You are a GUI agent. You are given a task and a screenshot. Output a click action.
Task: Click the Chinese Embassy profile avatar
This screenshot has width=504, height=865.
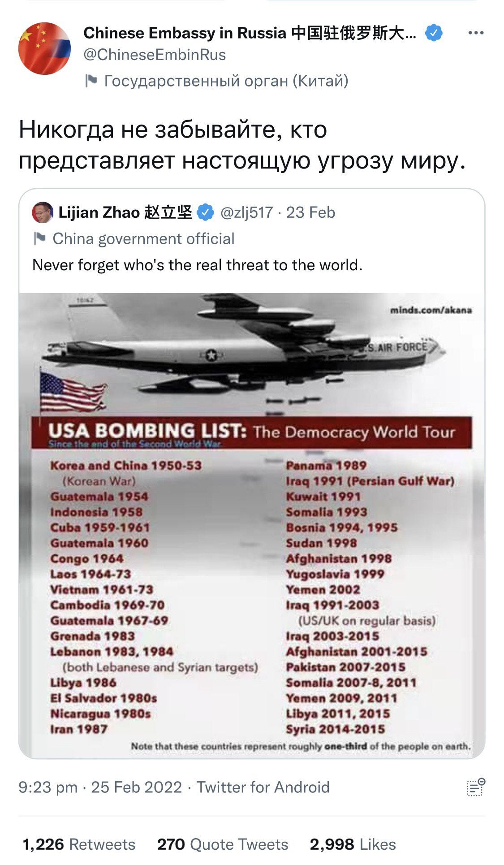(x=44, y=48)
